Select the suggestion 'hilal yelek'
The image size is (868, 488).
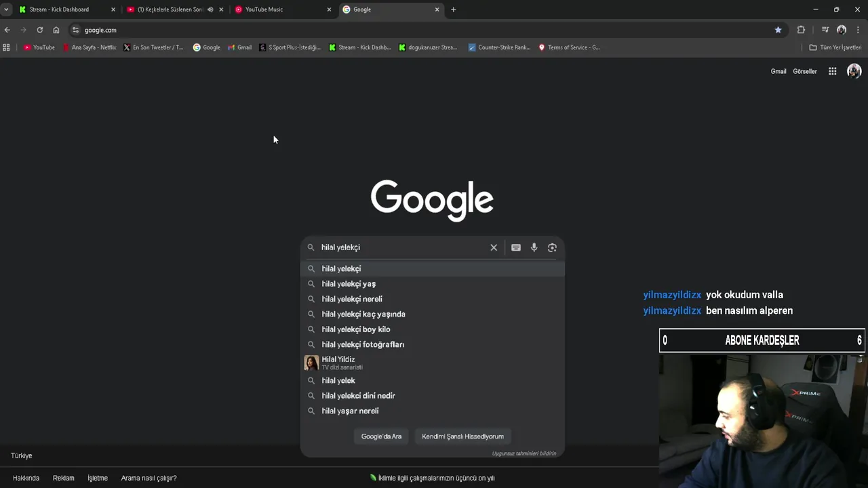click(432, 381)
